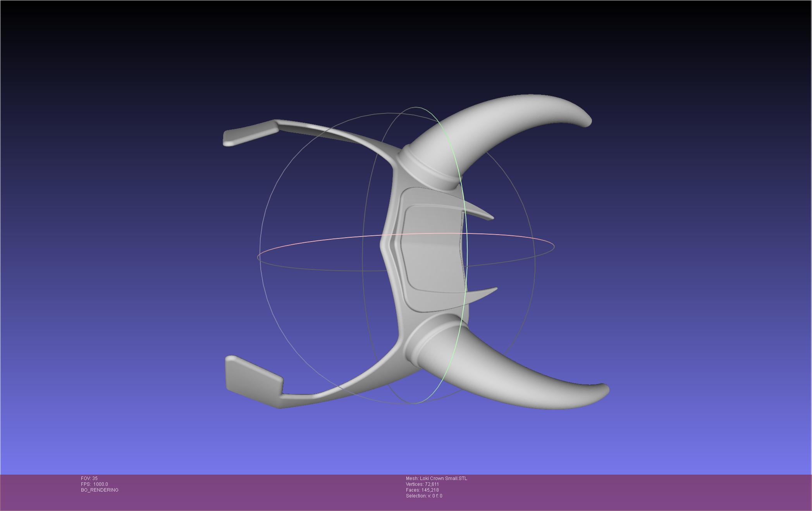Click the Faces: 145,218 readout

tap(422, 490)
